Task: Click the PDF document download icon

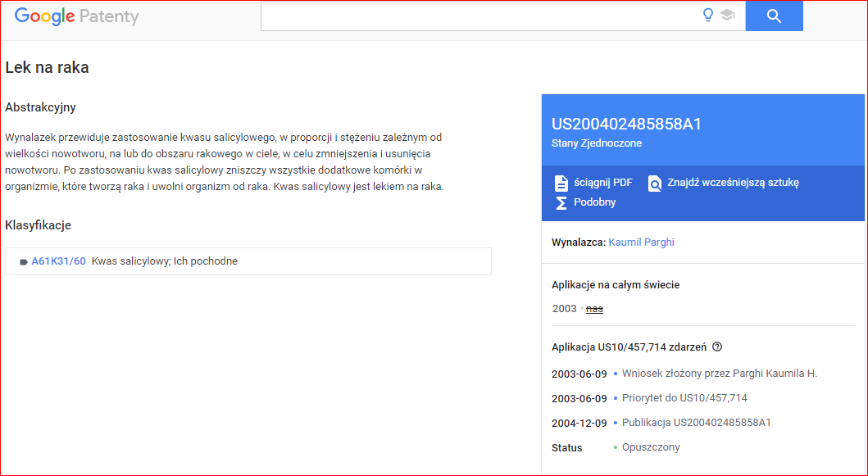Action: tap(561, 183)
